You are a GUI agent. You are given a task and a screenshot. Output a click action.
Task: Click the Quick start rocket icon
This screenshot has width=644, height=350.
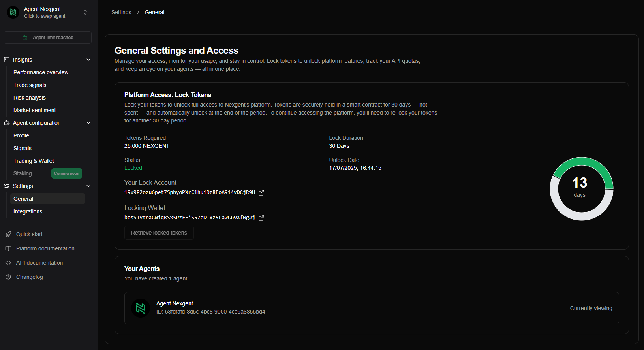tap(8, 234)
